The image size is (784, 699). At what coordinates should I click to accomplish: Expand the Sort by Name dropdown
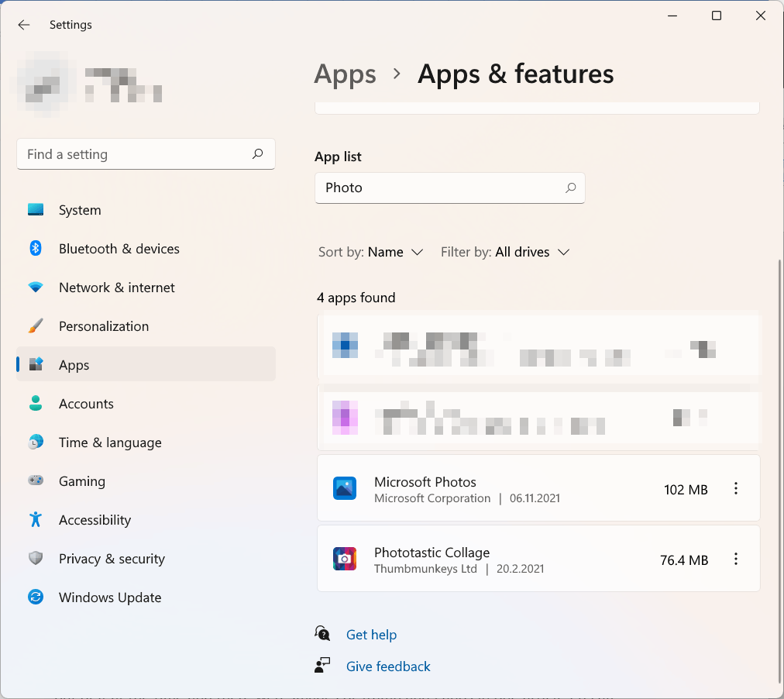pos(371,252)
